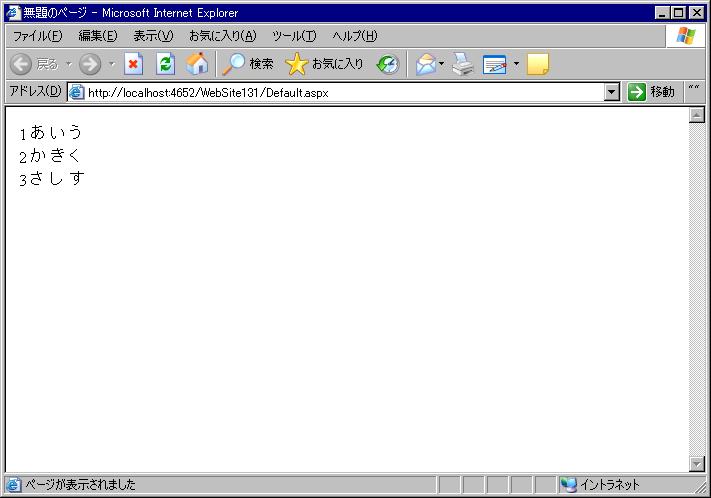The image size is (711, 498).
Task: Click the page icon beside the URL
Action: tap(77, 93)
